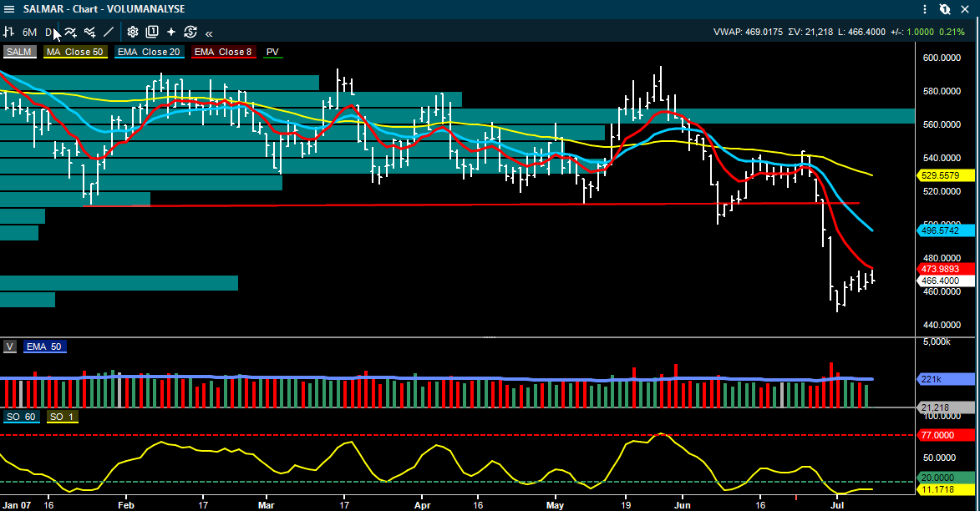Click the Jun date axis label

[683, 505]
